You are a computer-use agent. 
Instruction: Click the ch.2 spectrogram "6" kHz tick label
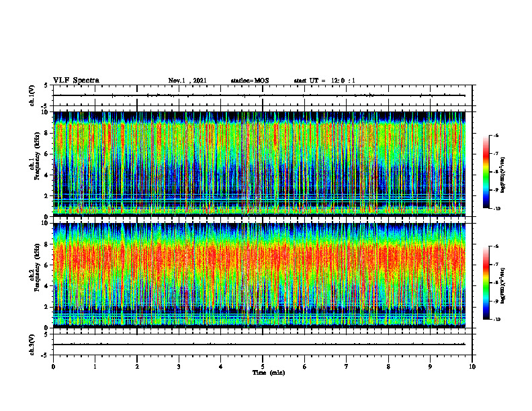[47, 265]
